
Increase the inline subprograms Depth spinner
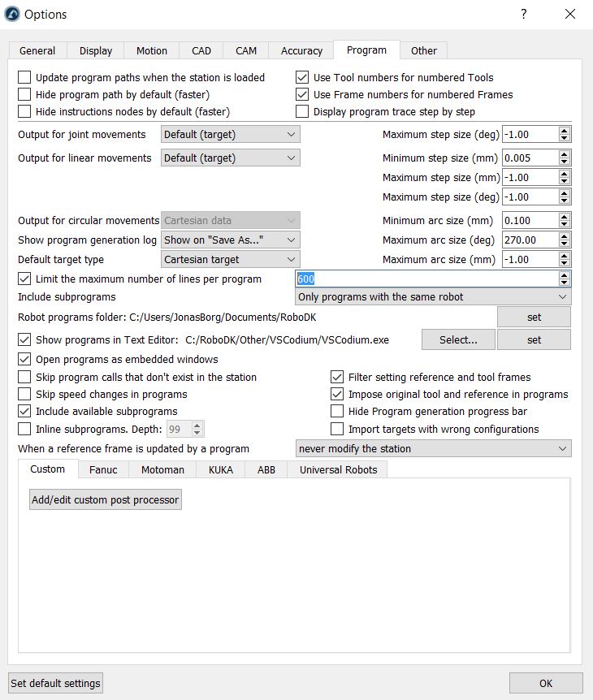tap(197, 425)
